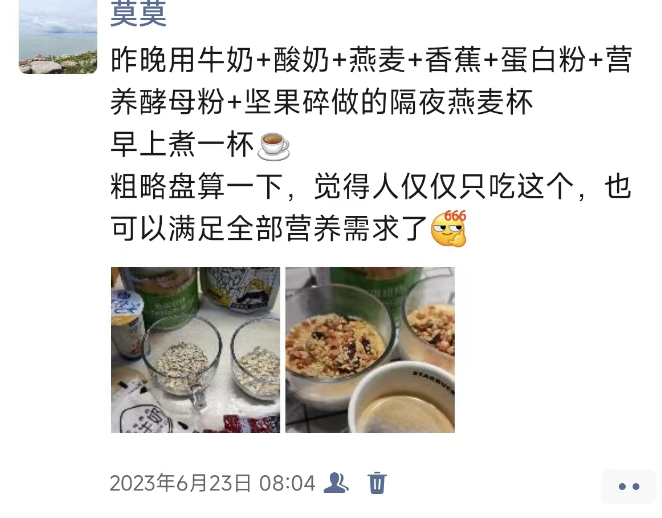Tap the 666 smirking emoji
This screenshot has width=662, height=518.
(x=449, y=228)
